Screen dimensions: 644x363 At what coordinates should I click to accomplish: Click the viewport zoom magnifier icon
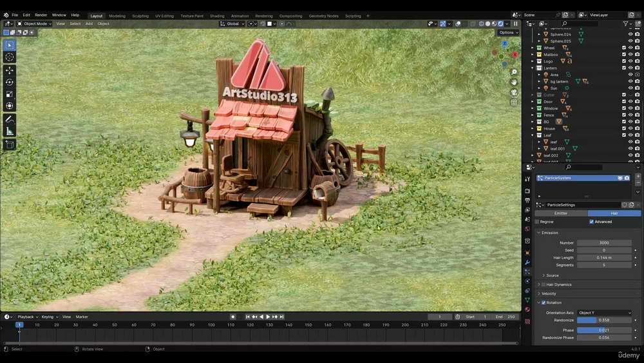click(514, 72)
